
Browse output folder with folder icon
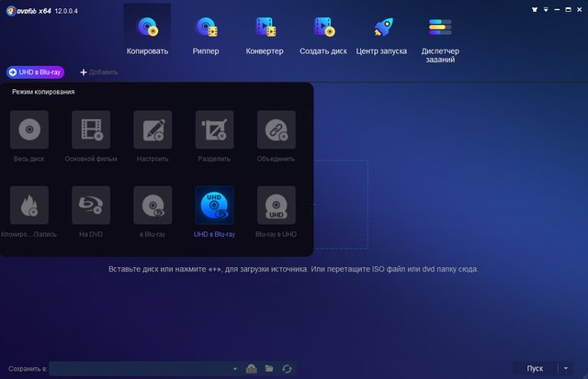[269, 368]
